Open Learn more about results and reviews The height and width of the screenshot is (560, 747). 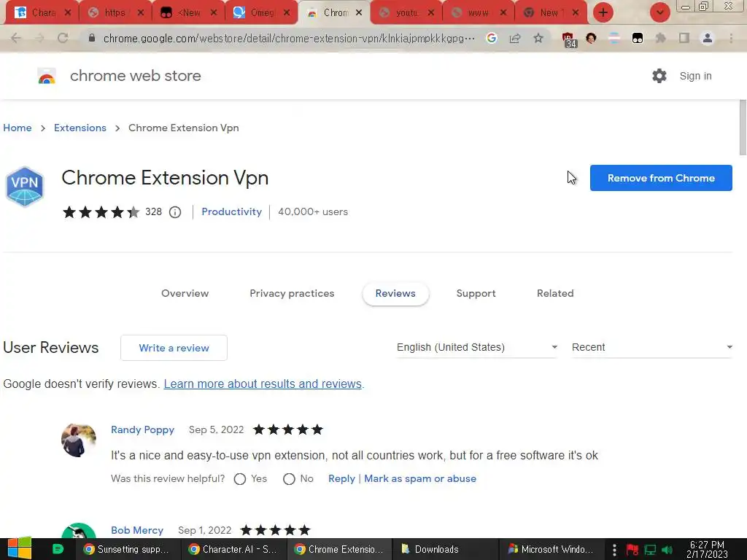263,384
